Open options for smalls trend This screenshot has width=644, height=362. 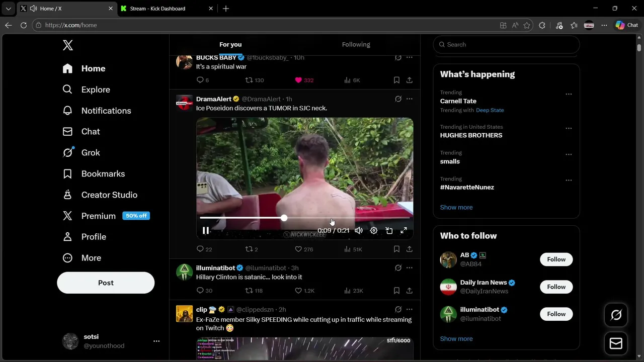click(x=569, y=154)
